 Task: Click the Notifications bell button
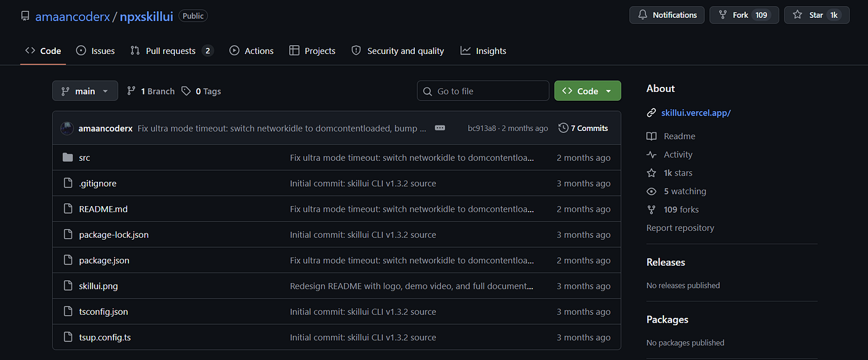click(667, 15)
